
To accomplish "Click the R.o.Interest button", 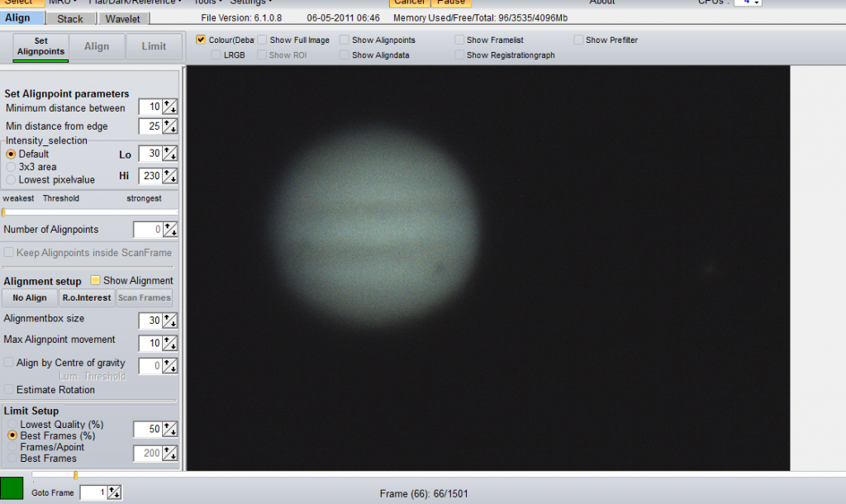I will pyautogui.click(x=86, y=297).
